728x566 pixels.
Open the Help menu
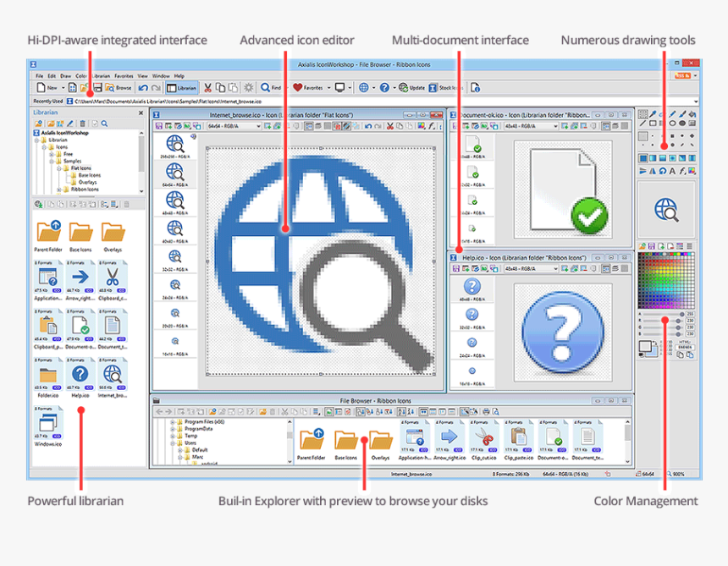click(179, 76)
